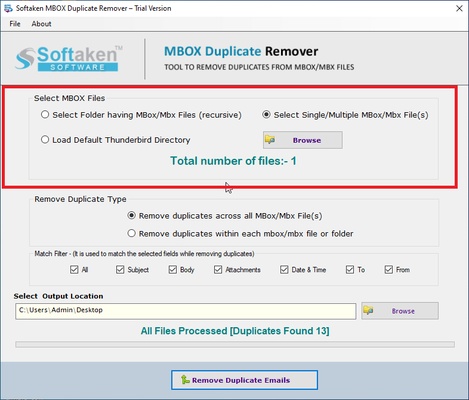Toggle the Body match filter checkbox
Viewport: 469px width, 400px height.
172,269
